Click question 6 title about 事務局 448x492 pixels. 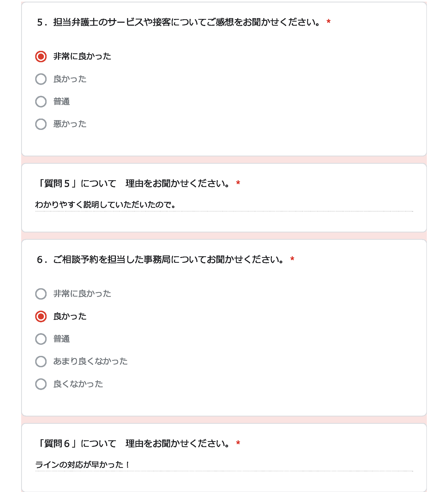[161, 260]
